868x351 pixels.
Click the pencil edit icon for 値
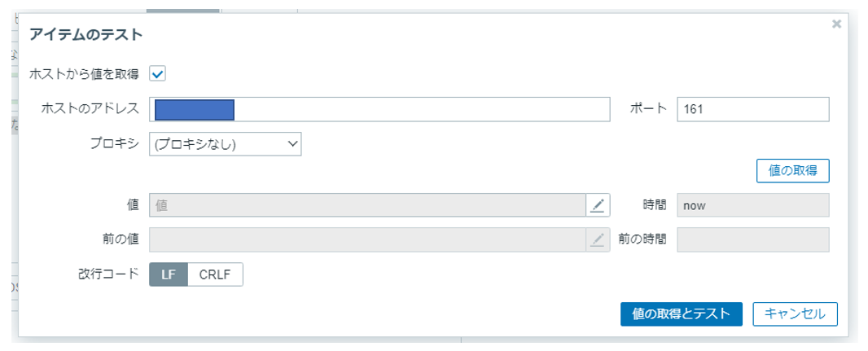(598, 205)
